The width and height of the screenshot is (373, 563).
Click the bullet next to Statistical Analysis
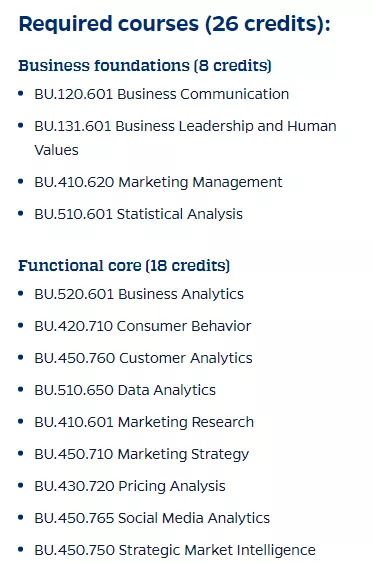coord(21,214)
